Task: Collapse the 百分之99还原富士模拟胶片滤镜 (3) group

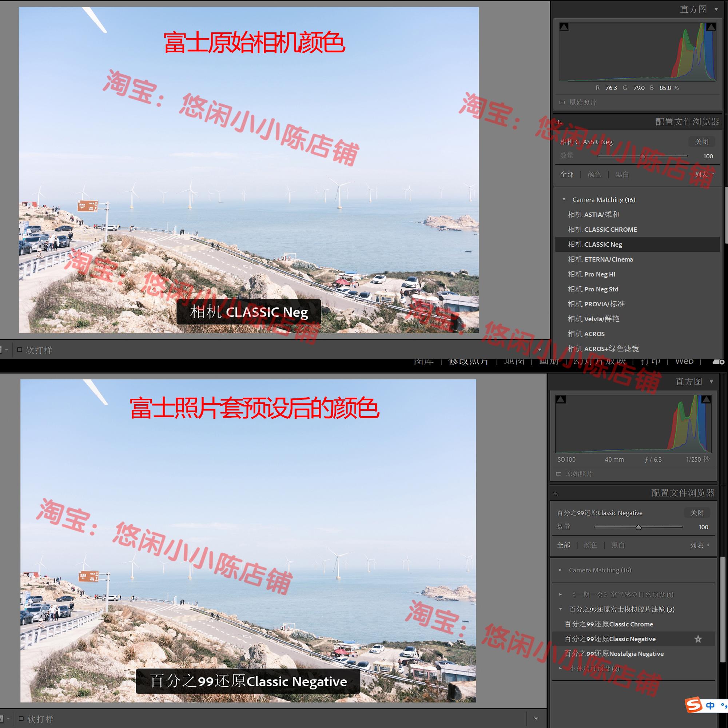Action: 560,609
